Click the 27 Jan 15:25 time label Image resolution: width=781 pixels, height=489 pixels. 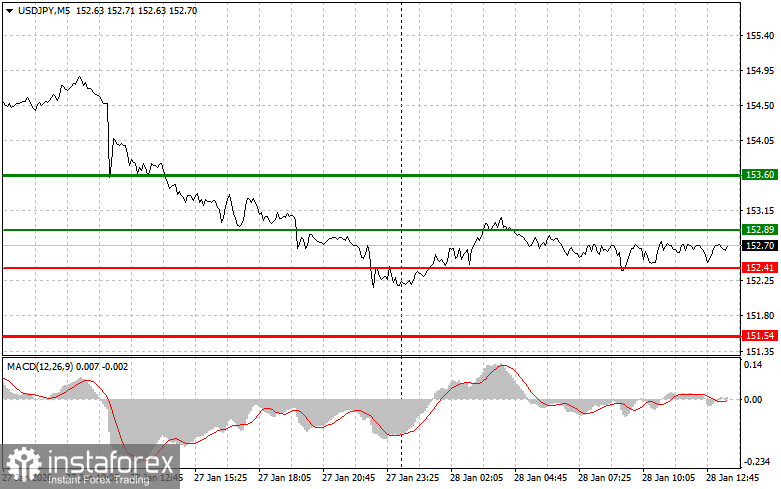(220, 478)
